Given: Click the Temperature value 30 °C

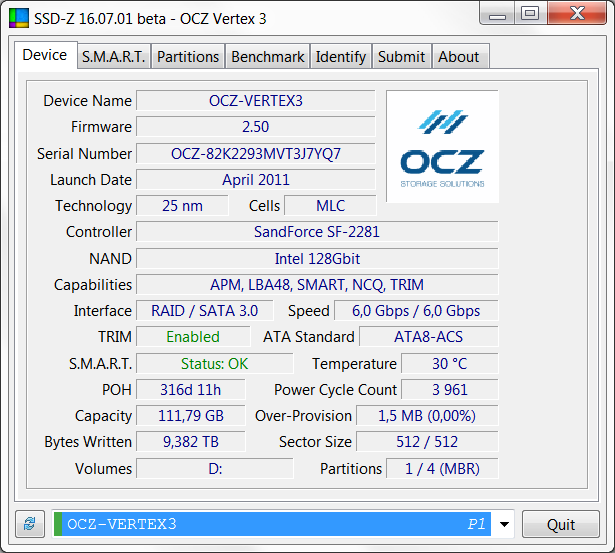Looking at the screenshot, I should click(x=450, y=364).
